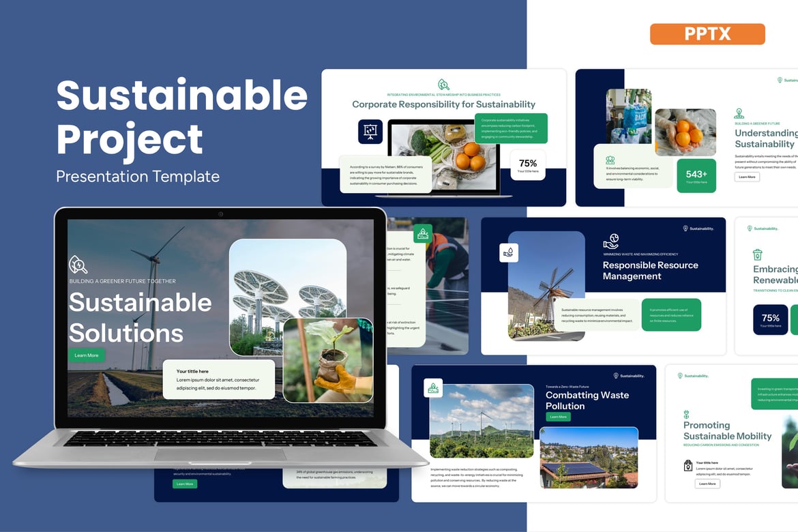The height and width of the screenshot is (532, 798).
Task: Click the Understanding Sustainability heading
Action: pos(766,138)
